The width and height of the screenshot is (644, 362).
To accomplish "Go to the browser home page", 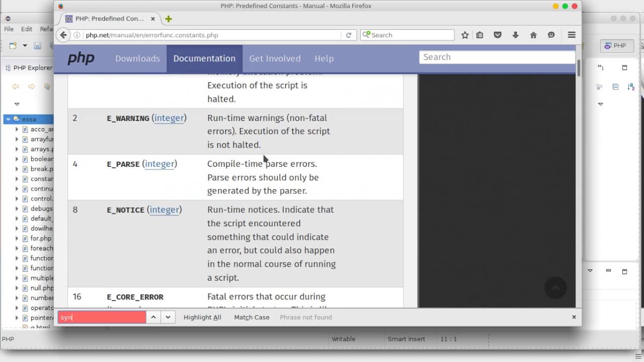I will click(533, 35).
